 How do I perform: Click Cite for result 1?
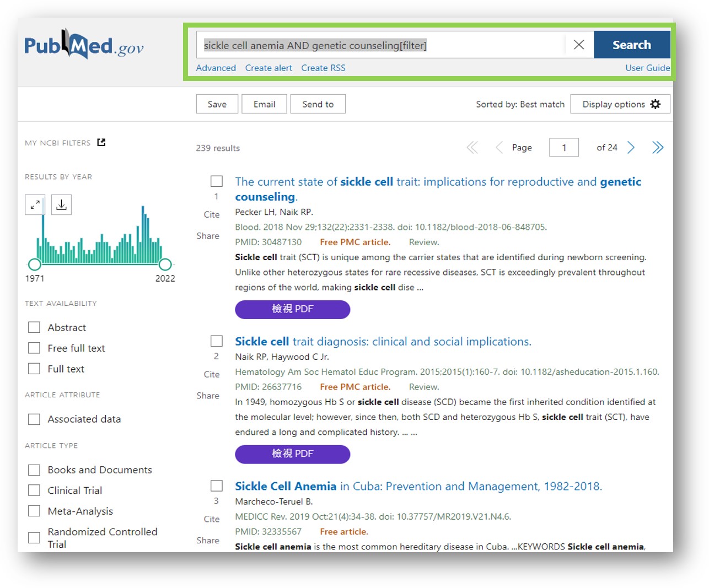[x=212, y=214]
